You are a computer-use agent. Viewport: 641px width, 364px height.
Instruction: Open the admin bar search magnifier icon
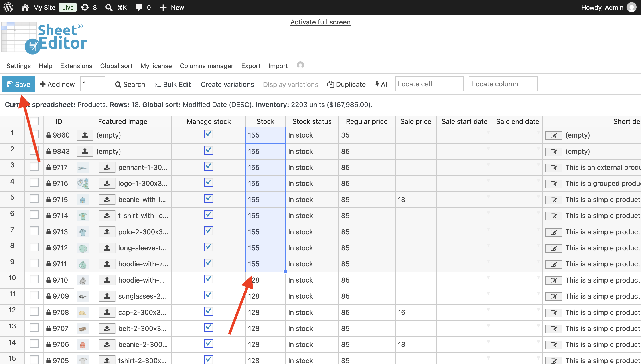point(109,8)
